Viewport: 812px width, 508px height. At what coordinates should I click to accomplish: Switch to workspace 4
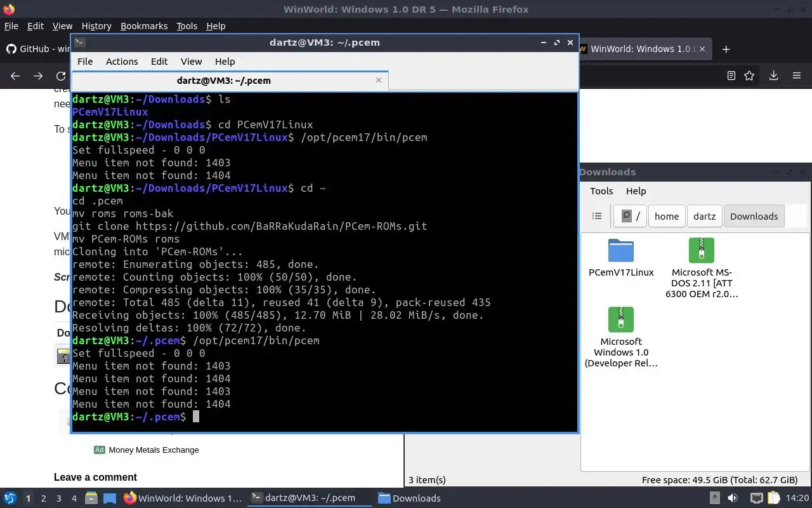(74, 498)
